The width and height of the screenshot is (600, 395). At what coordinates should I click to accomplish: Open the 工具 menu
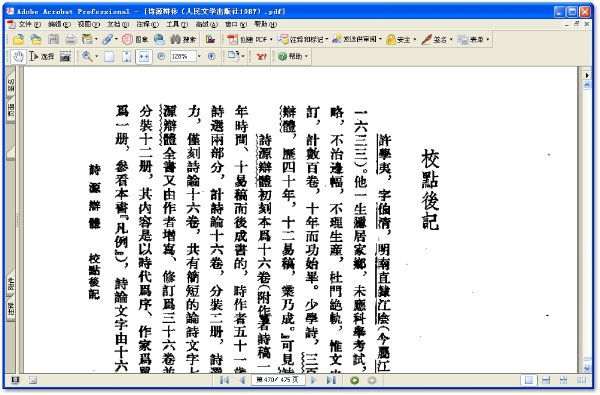coord(177,24)
